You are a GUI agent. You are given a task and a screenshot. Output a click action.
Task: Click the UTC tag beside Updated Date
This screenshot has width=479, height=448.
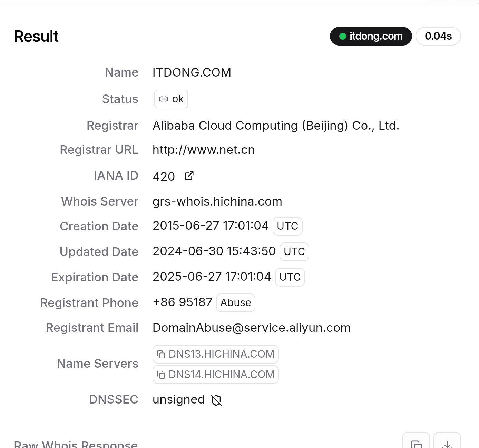pos(294,252)
